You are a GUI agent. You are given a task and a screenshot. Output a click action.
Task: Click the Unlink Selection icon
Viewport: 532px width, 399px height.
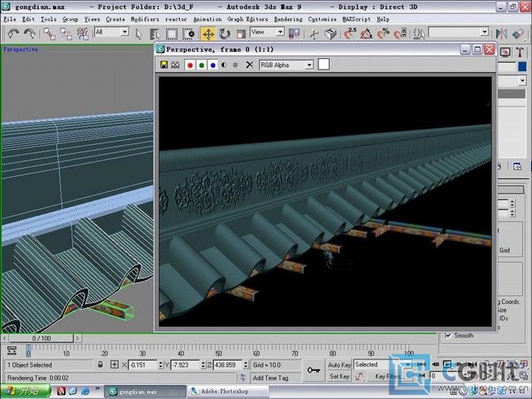click(x=65, y=34)
